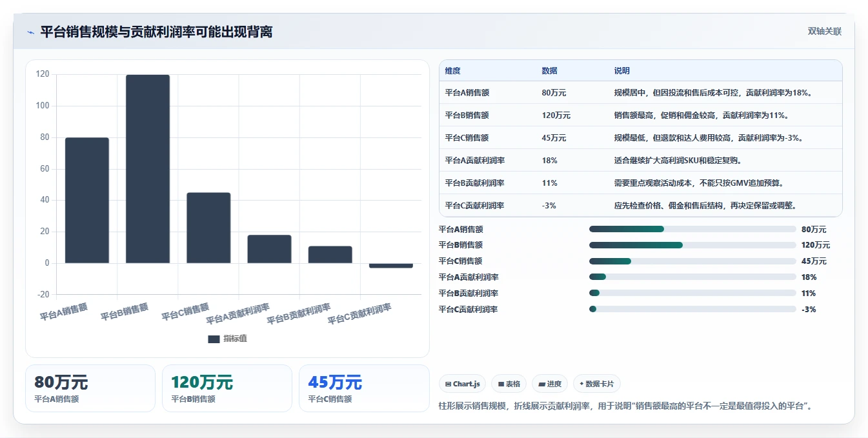Click the 维度 column header
The width and height of the screenshot is (868, 438).
point(453,71)
